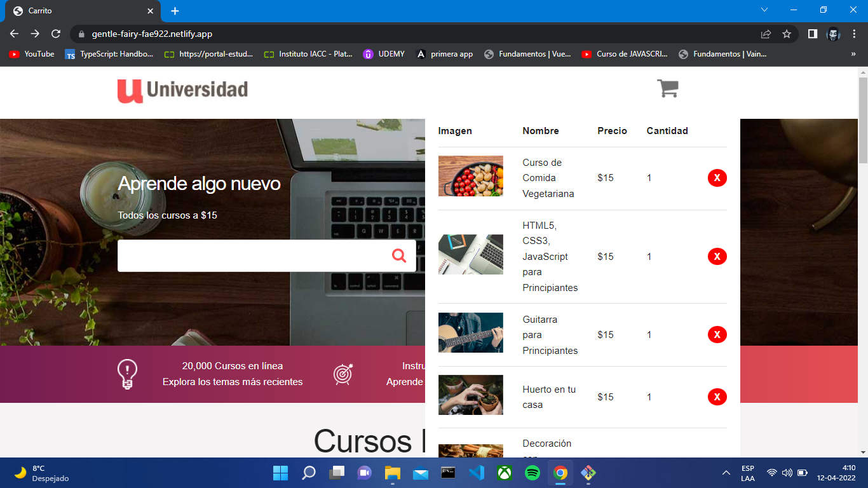Screen dimensions: 868x488
Task: Launch Spotify from the taskbar
Action: tap(532, 473)
